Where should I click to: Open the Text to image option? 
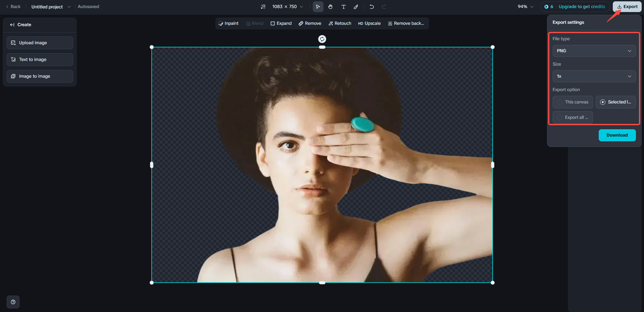point(40,59)
